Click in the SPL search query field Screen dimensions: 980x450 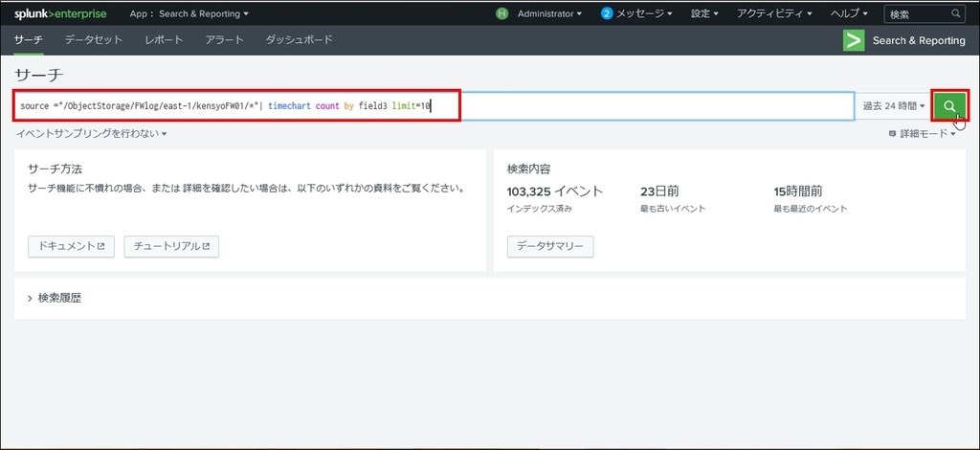(x=434, y=106)
